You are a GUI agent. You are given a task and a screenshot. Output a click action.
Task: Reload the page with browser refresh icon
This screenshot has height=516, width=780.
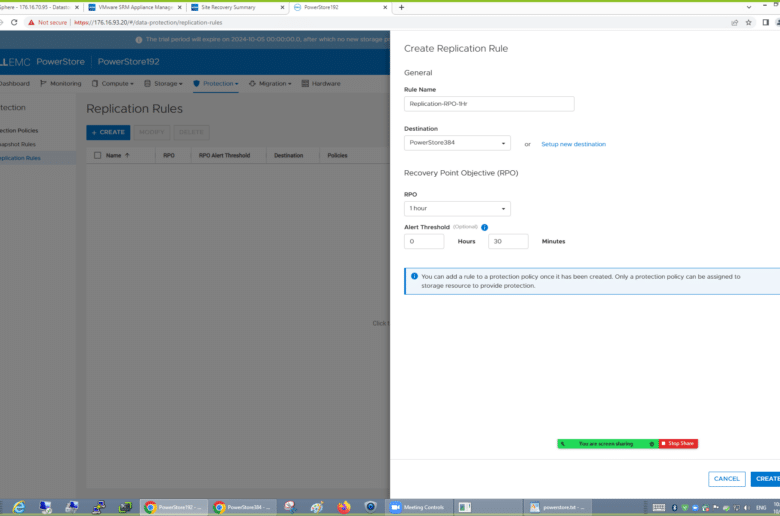tap(14, 22)
